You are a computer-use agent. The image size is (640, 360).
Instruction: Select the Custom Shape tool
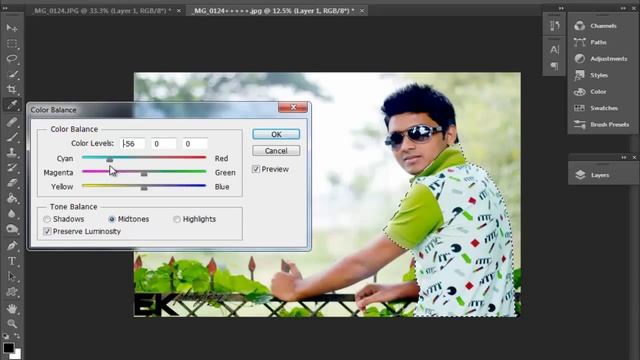pos(12,292)
